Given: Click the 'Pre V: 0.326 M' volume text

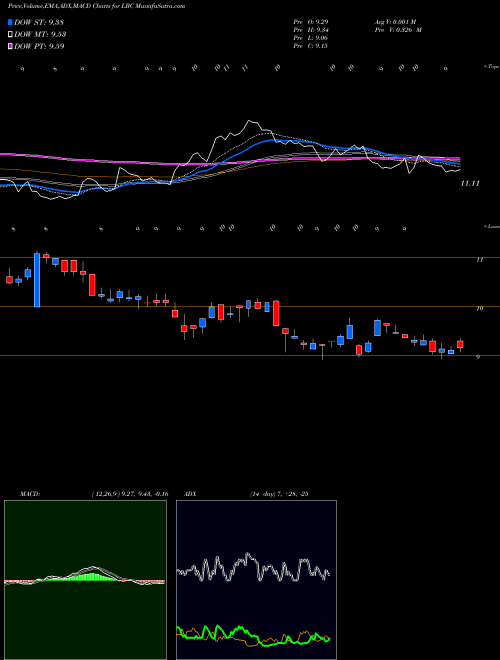Looking at the screenshot, I should pos(397,29).
